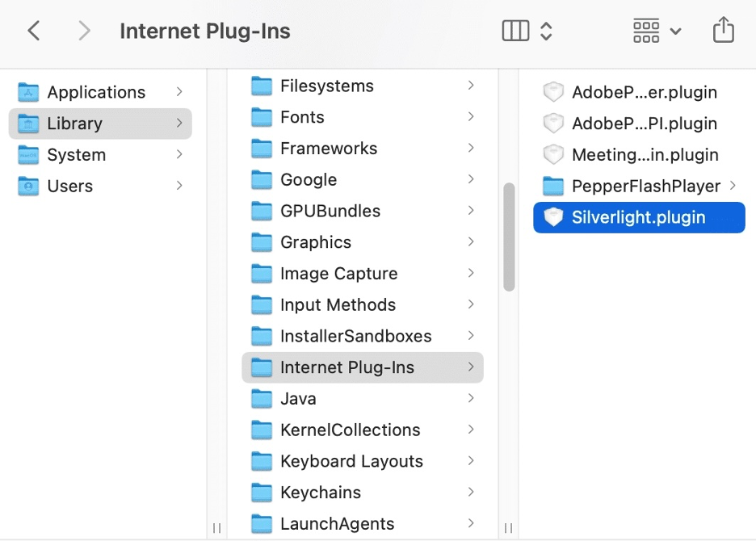Click the Graphics folder icon
Viewport: 756px width, 541px height.
(x=262, y=242)
